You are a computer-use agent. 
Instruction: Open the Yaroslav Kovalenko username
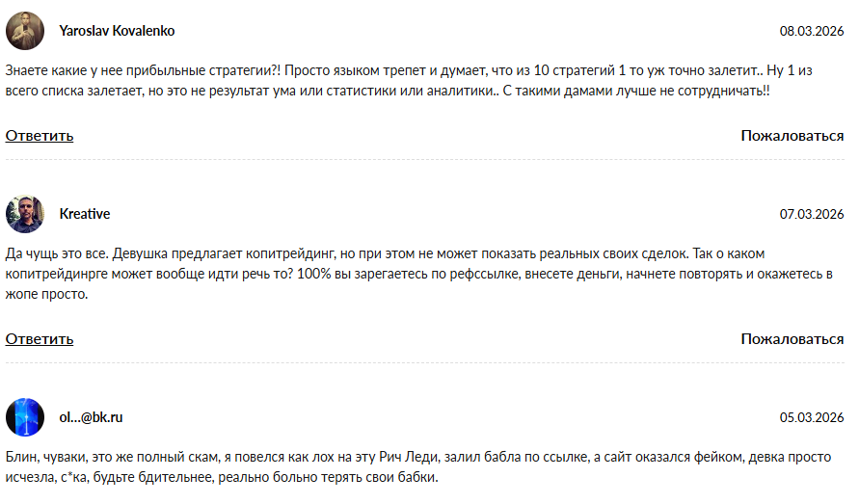[x=117, y=31]
